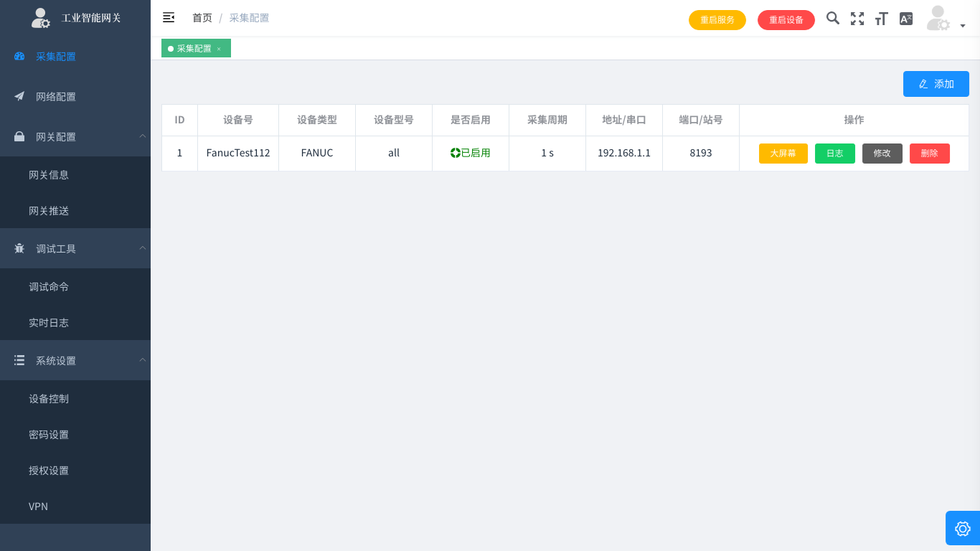This screenshot has width=980, height=551.
Task: Collapse the 网关配置 menu section
Action: click(x=143, y=136)
